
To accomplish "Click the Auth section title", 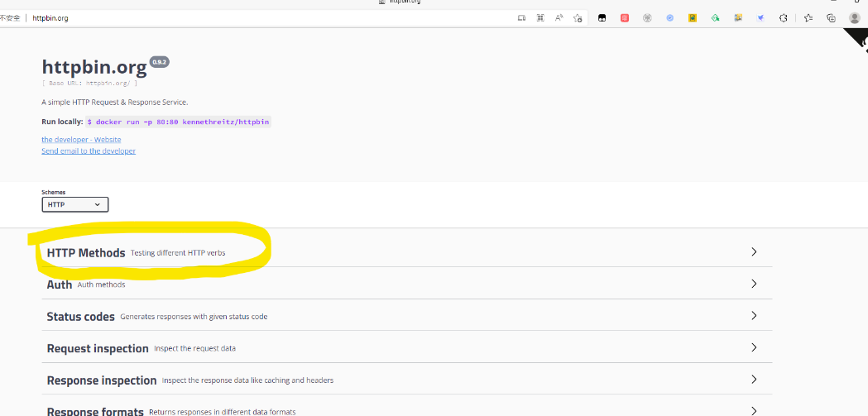I will coord(60,285).
